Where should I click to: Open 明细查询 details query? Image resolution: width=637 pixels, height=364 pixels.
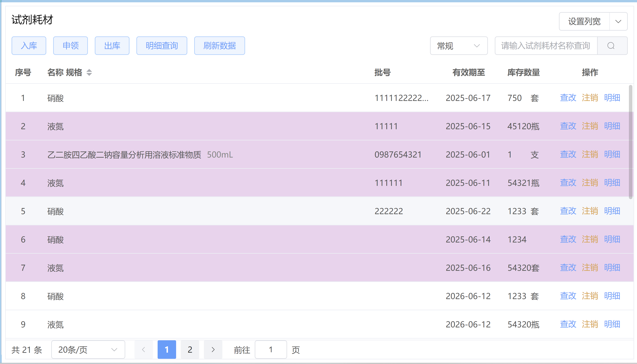(x=162, y=46)
